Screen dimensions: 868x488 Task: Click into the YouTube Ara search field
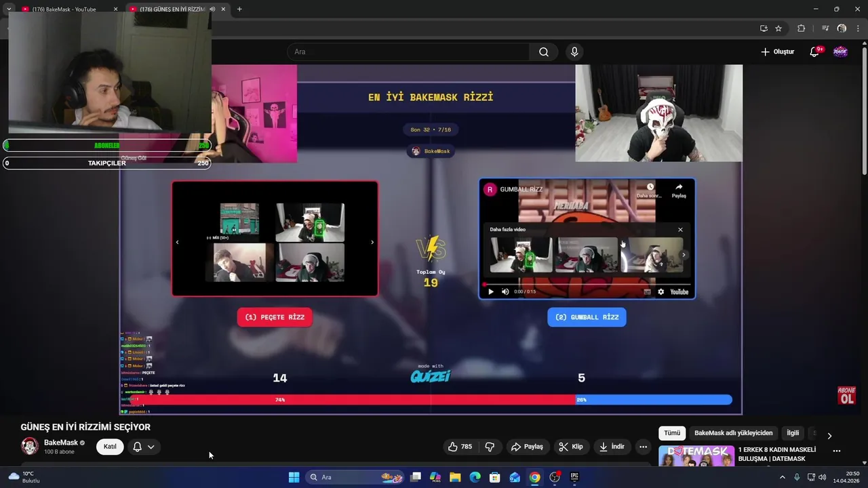click(408, 52)
